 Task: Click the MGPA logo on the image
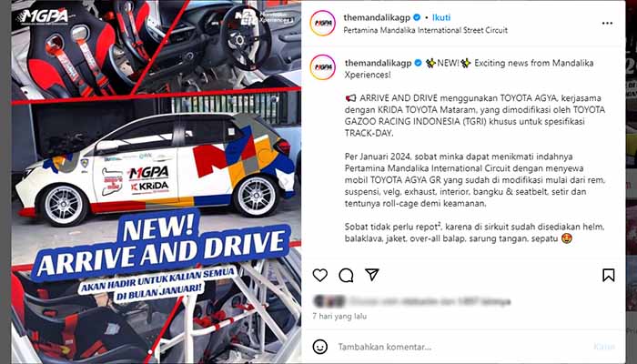coord(44,15)
